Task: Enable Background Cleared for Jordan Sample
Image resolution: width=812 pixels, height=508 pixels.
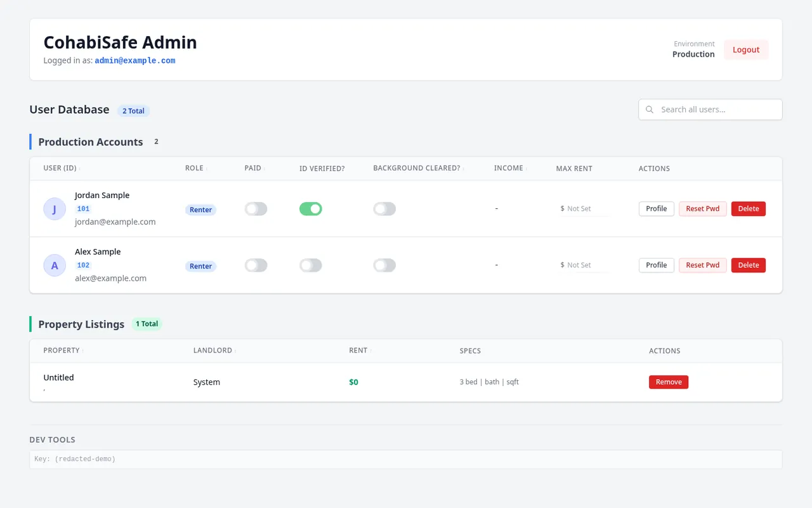Action: click(384, 209)
